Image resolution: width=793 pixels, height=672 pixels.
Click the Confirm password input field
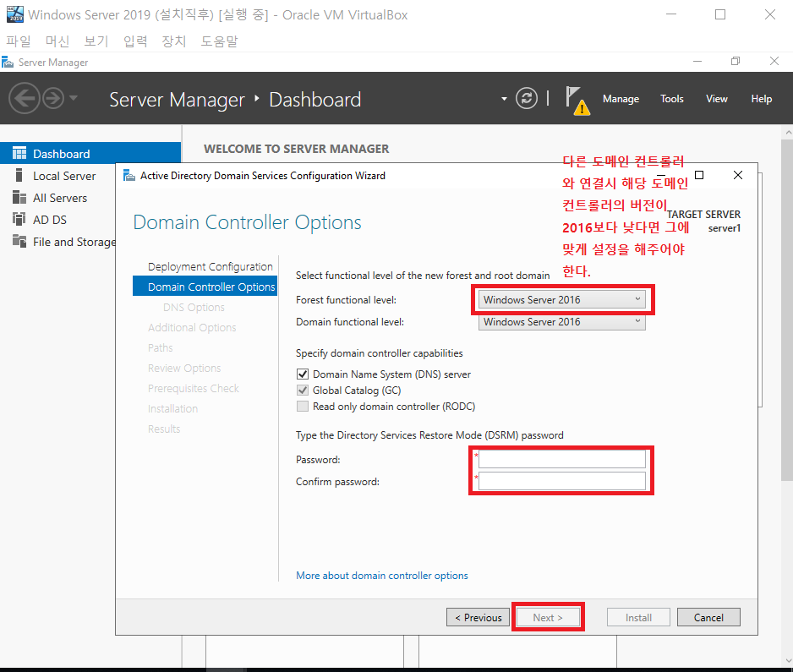tap(562, 481)
